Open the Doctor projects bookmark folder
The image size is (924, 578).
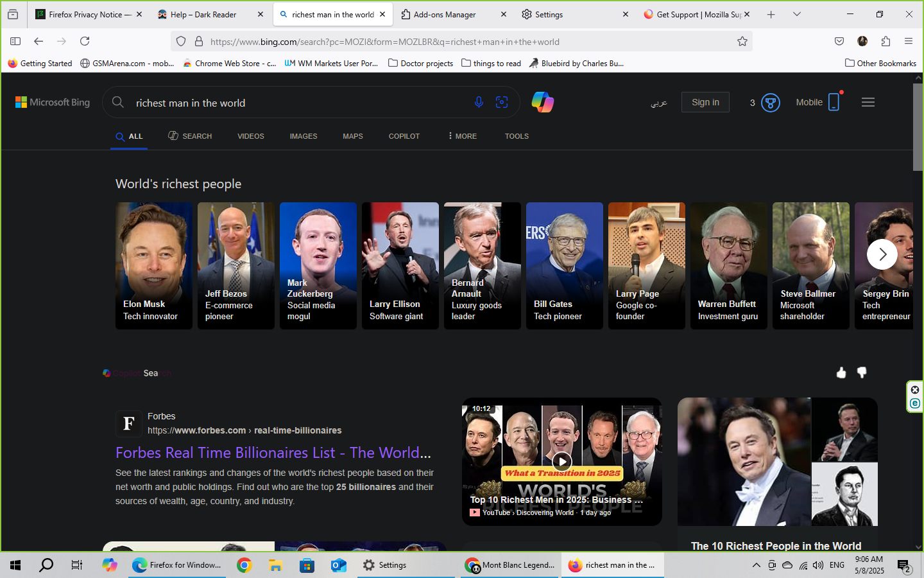[x=420, y=63]
